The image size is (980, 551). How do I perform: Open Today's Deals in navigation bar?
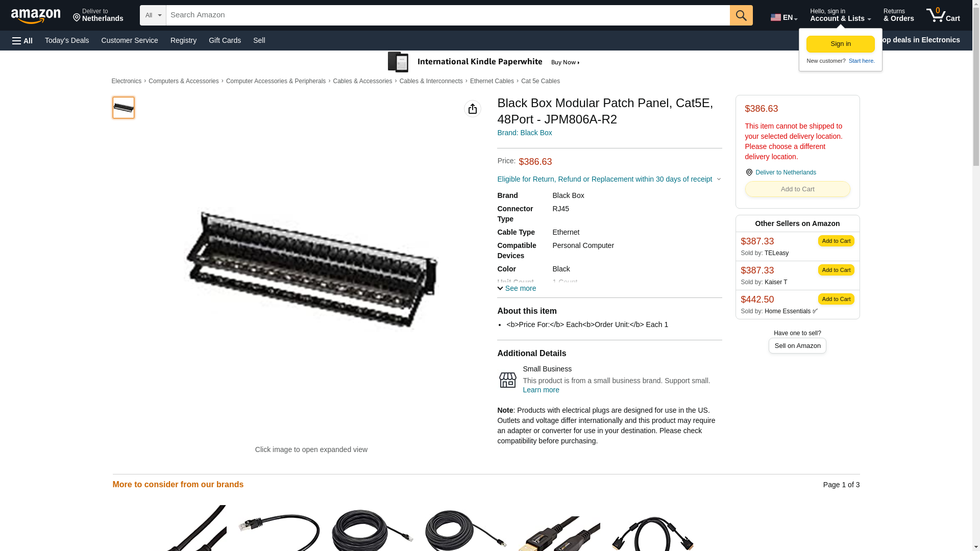(67, 40)
